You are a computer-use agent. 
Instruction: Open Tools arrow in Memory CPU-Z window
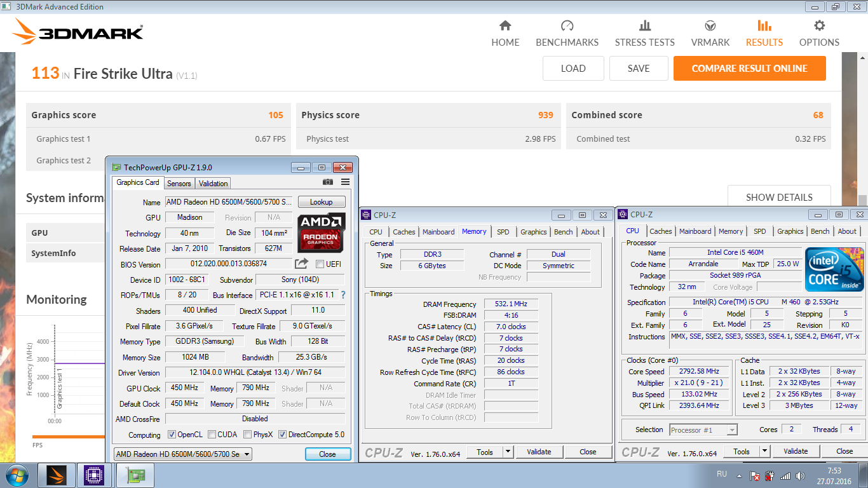pyautogui.click(x=508, y=452)
